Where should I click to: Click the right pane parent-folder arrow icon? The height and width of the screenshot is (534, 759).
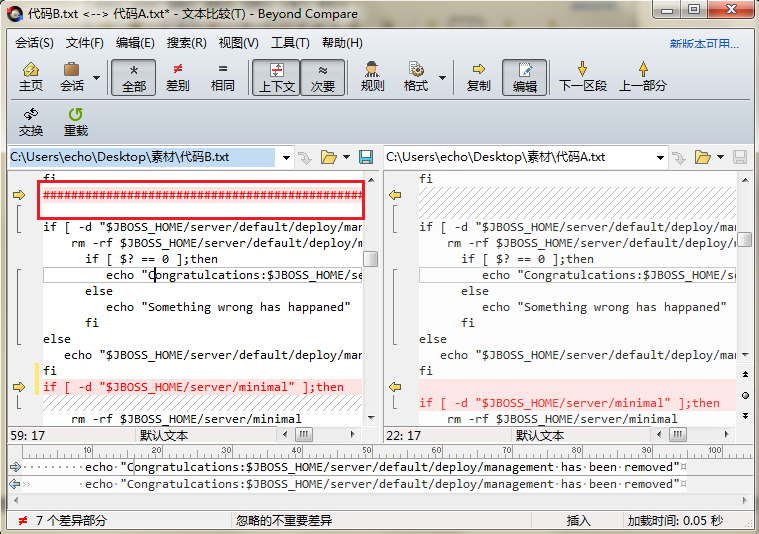tap(679, 158)
